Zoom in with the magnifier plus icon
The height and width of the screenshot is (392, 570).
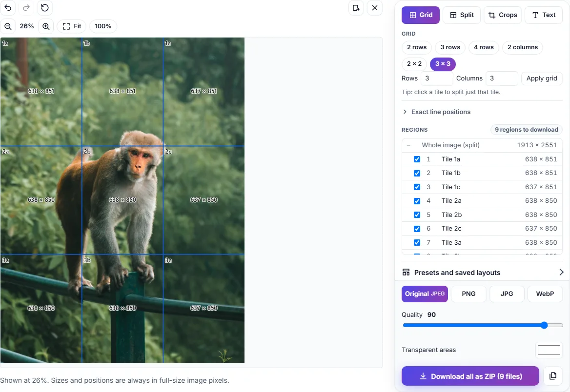click(x=46, y=26)
